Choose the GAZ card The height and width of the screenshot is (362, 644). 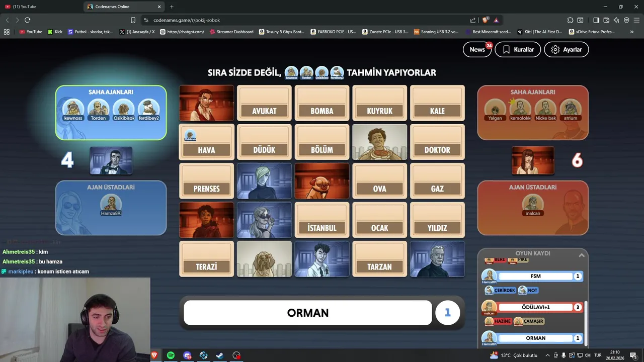(437, 181)
